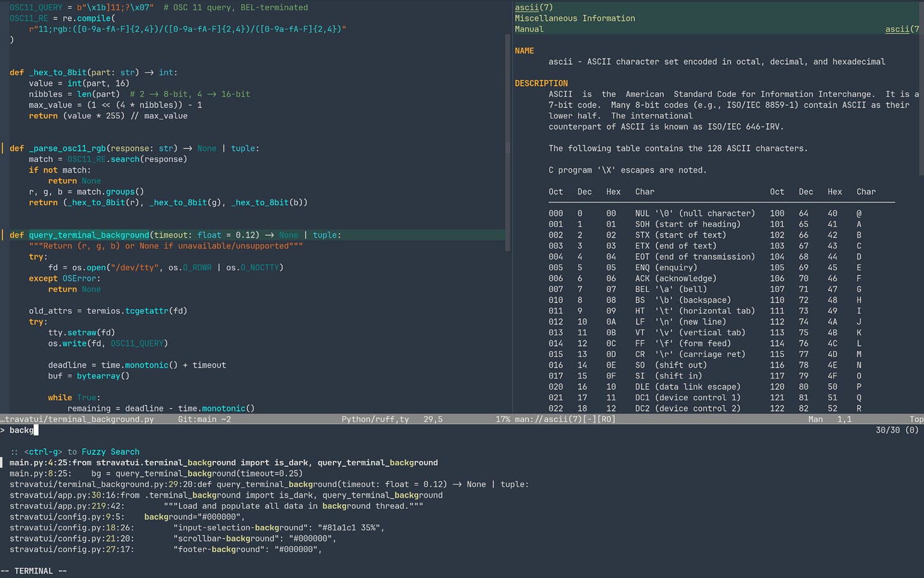Click the "1,1" position in man statusline
This screenshot has height=578, width=924.
pos(845,419)
